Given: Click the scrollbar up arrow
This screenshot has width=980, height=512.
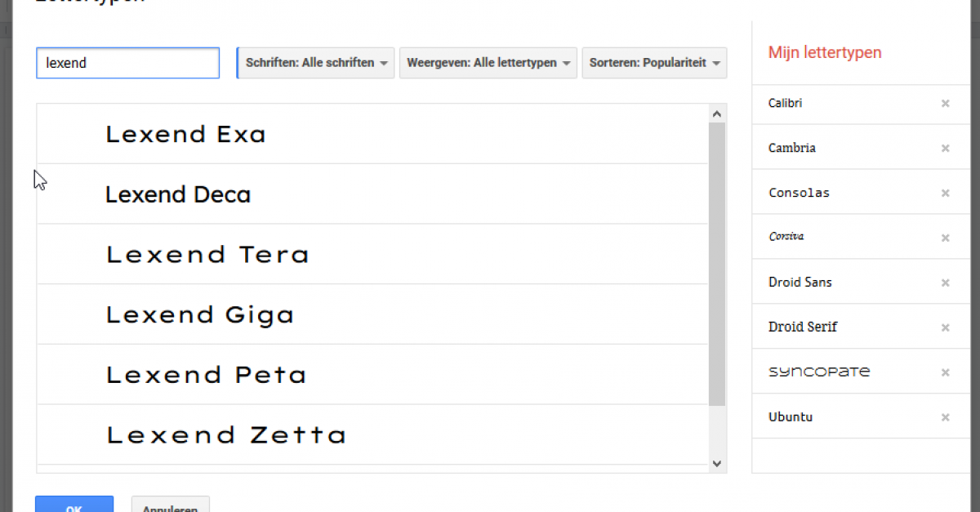Looking at the screenshot, I should [717, 114].
